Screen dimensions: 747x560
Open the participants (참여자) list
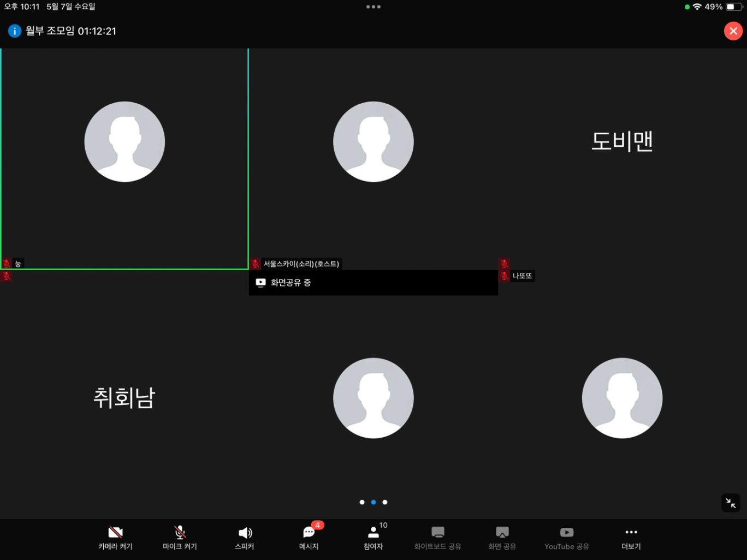tap(373, 538)
